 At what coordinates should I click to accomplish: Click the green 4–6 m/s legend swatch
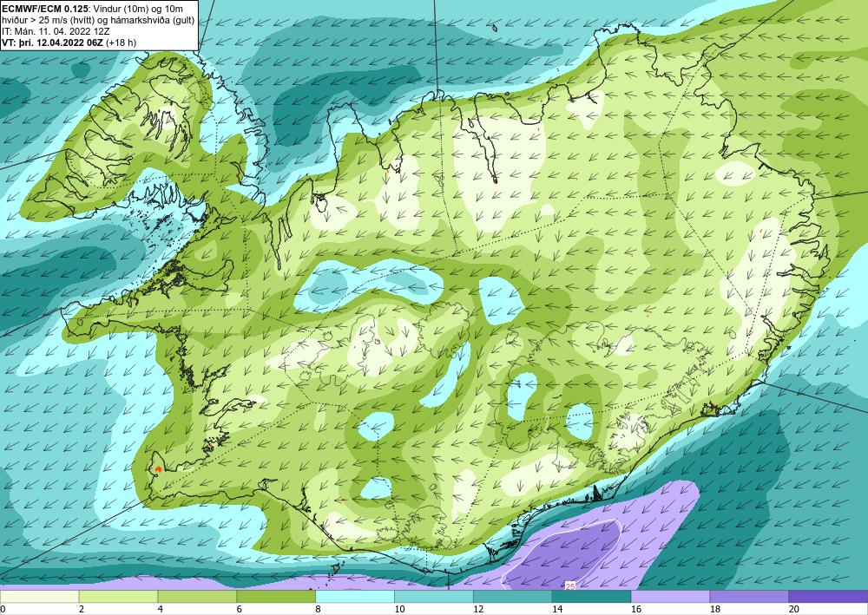pyautogui.click(x=197, y=597)
